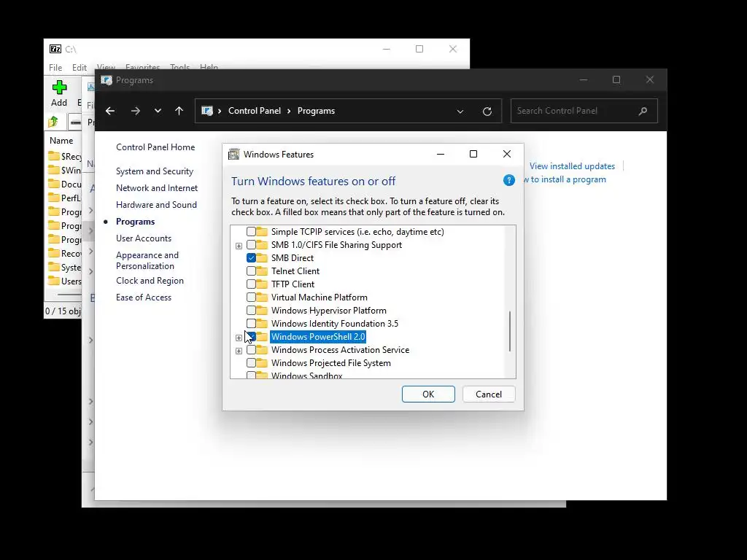Screen dimensions: 747x560
Task: Open the address bar history dropdown
Action: coord(460,112)
